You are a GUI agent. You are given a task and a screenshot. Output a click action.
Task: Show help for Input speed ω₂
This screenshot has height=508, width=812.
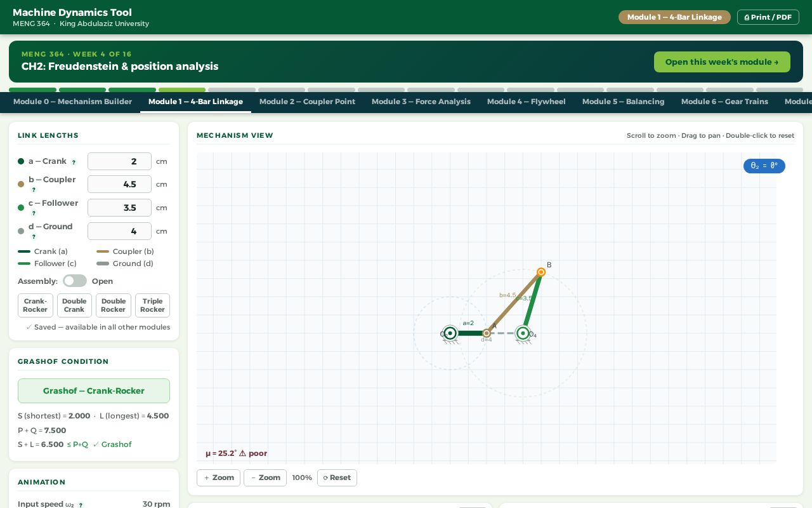(81, 505)
